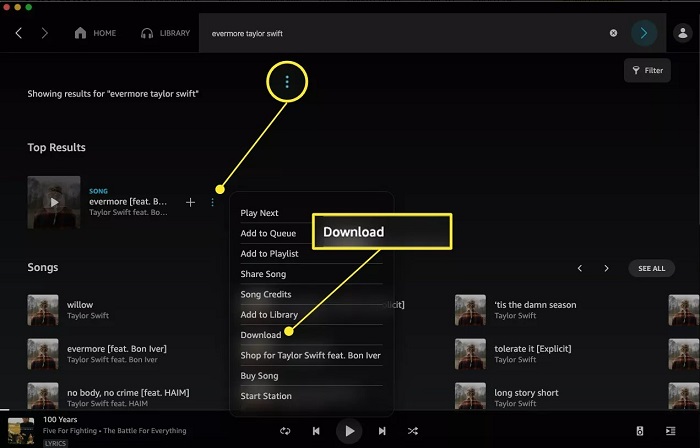Viewport: 700px width, 448px height.
Task: Select Song Credits in the context menu
Action: coord(266,295)
